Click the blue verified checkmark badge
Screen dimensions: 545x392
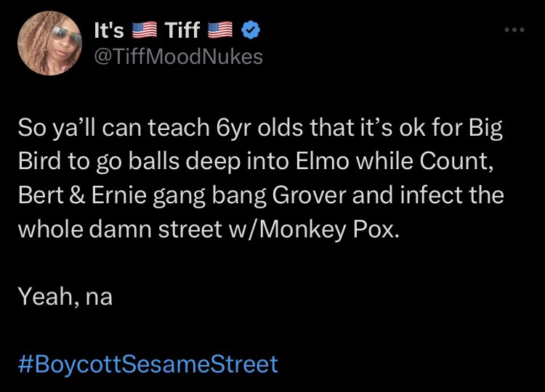point(250,30)
